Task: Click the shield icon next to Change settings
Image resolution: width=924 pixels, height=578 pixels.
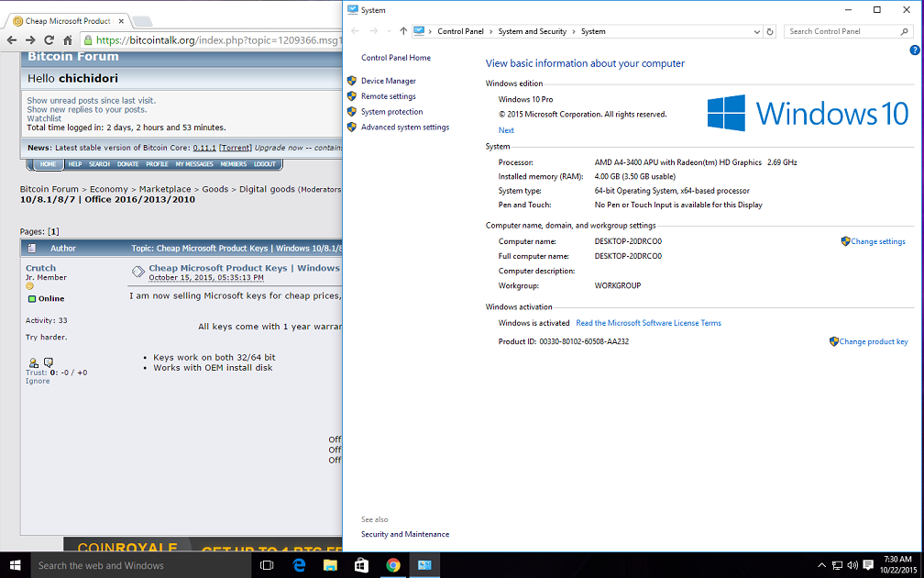Action: tap(845, 241)
